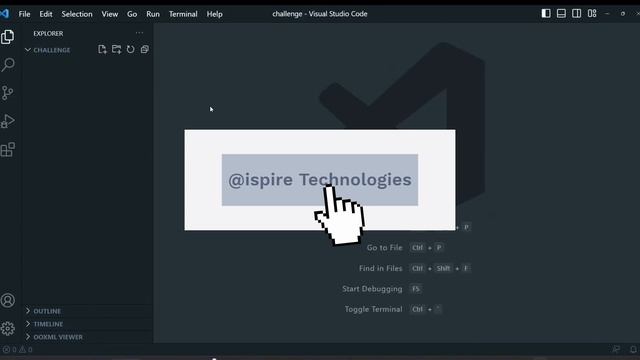Click the errors and warnings status indicator
Image resolution: width=640 pixels, height=360 pixels.
18,350
